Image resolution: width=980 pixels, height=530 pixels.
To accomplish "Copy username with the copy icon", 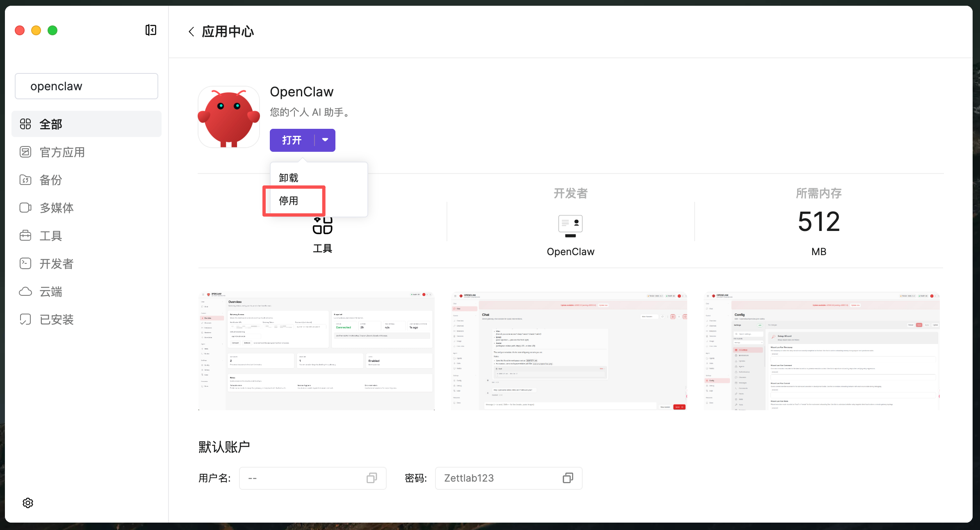I will pyautogui.click(x=371, y=478).
